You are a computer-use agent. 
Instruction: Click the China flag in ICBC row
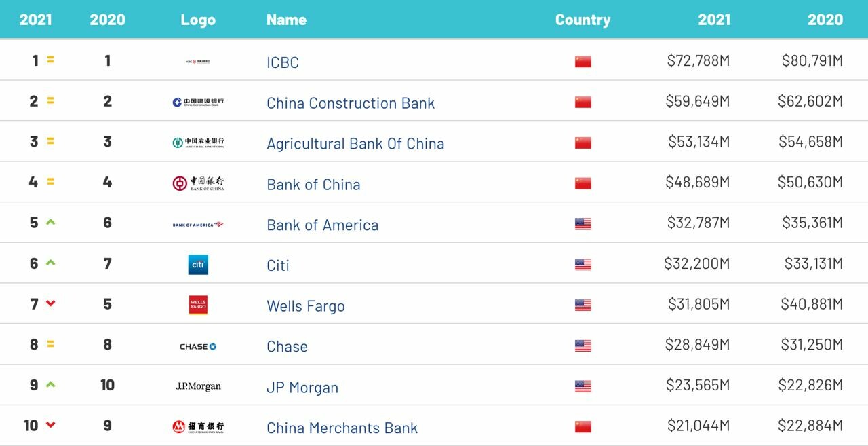pyautogui.click(x=583, y=62)
